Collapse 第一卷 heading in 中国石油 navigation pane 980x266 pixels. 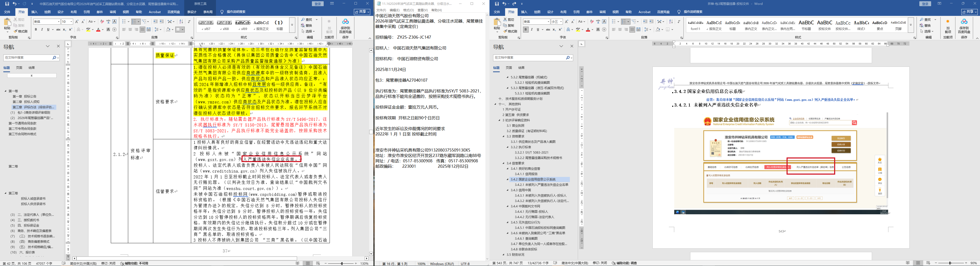click(x=5, y=91)
